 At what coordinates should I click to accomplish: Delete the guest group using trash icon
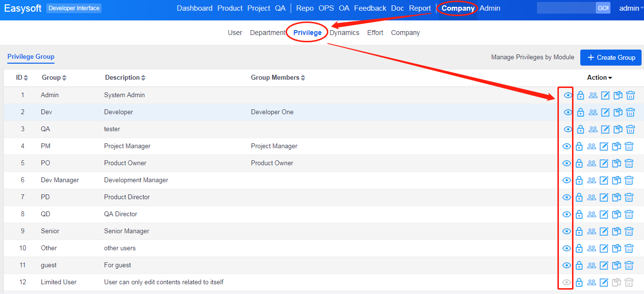[x=629, y=265]
